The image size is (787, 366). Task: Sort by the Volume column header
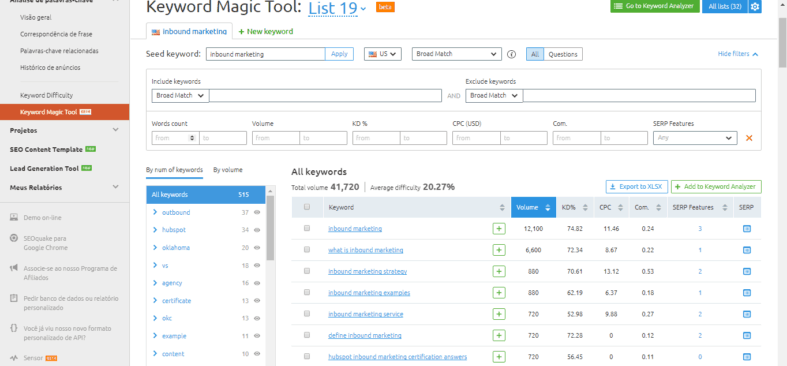533,207
